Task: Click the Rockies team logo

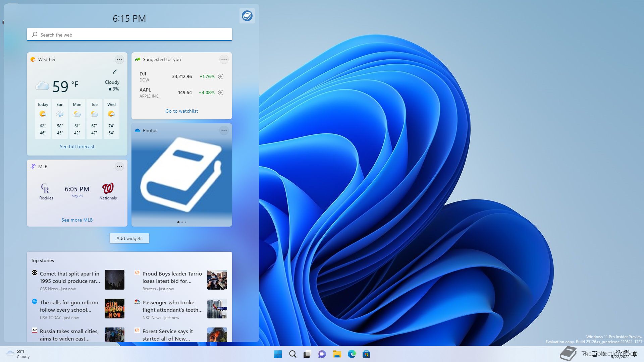Action: click(46, 188)
